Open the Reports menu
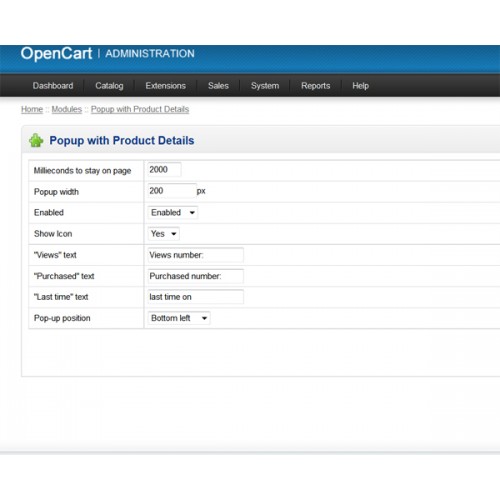The image size is (500, 500). coord(316,86)
